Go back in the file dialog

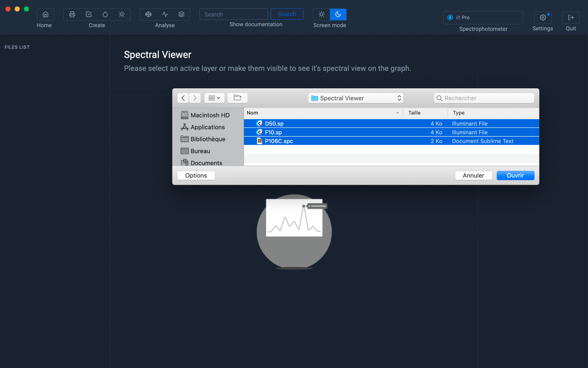click(x=183, y=98)
